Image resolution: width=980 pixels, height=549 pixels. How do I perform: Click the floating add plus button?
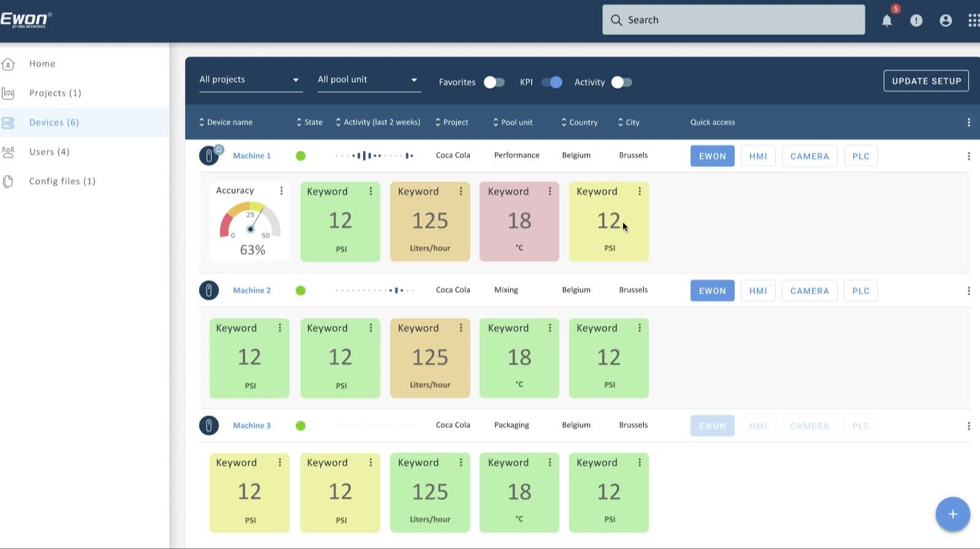[x=952, y=514]
